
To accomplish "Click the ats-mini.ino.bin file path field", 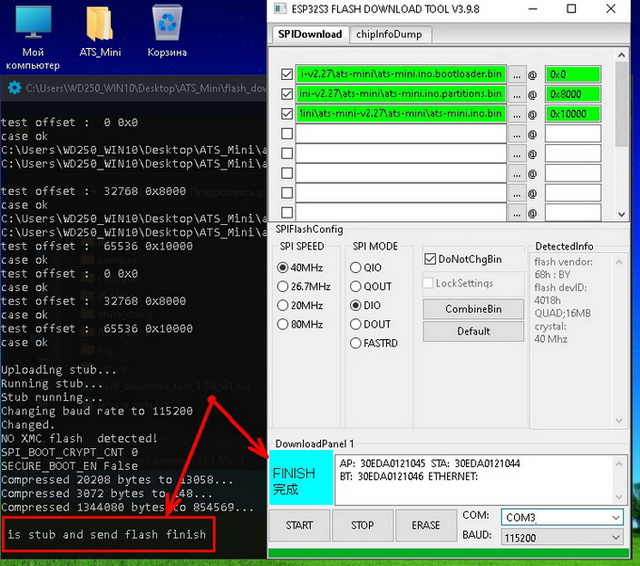I will tap(401, 113).
